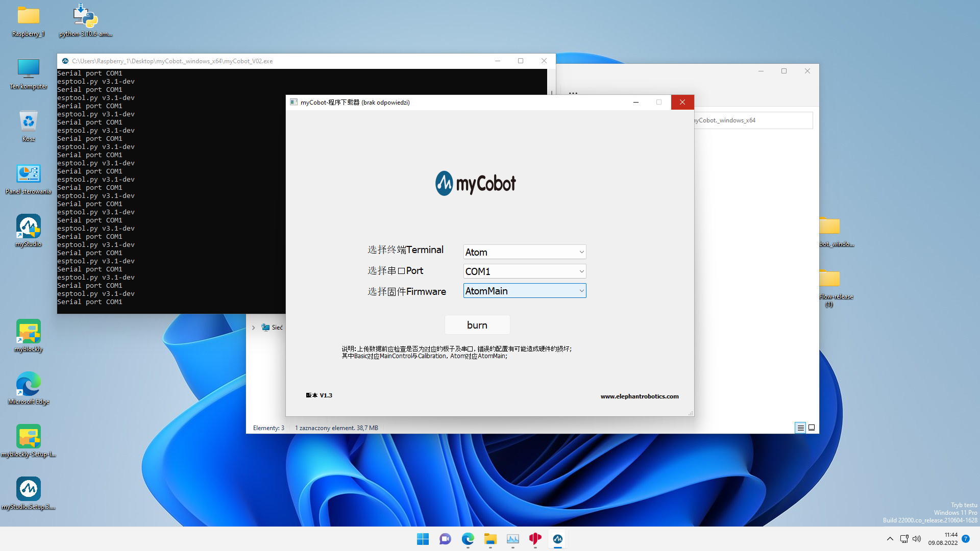The width and height of the screenshot is (980, 551).
Task: Open the Port dropdown showing COM1
Action: click(x=525, y=271)
